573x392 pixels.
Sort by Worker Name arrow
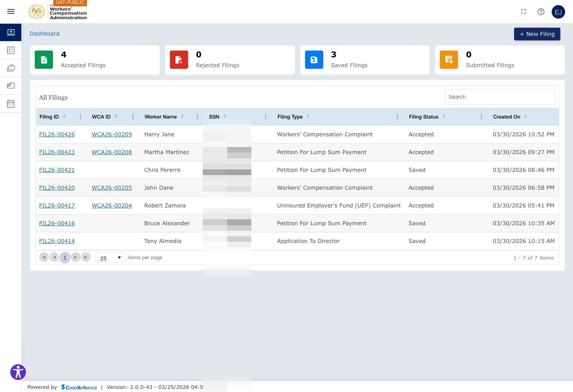pos(182,117)
